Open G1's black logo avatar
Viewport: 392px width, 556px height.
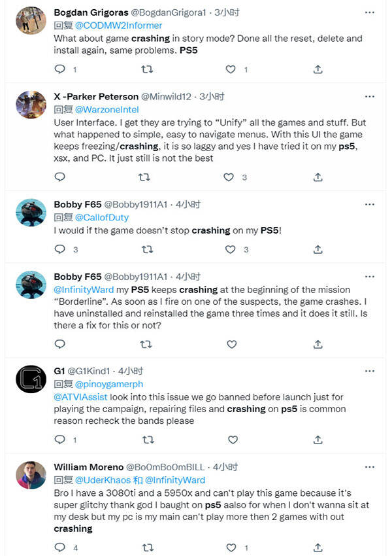(30, 379)
